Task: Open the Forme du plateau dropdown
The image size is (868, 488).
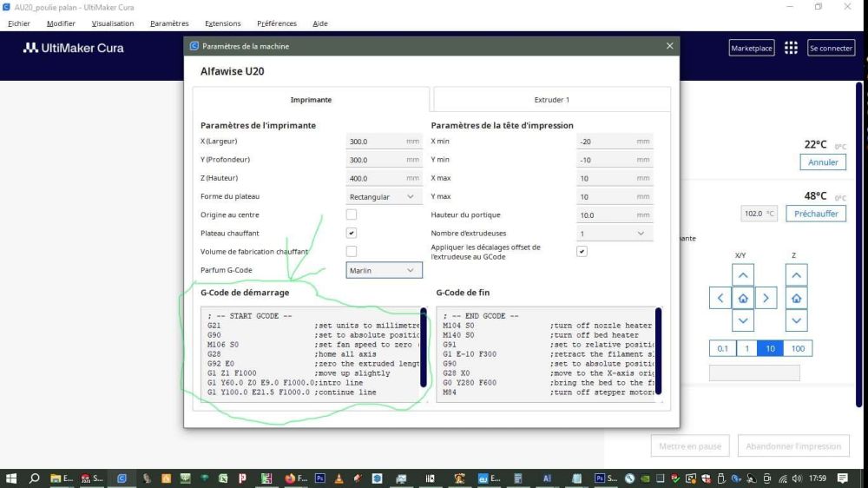Action: tap(384, 196)
